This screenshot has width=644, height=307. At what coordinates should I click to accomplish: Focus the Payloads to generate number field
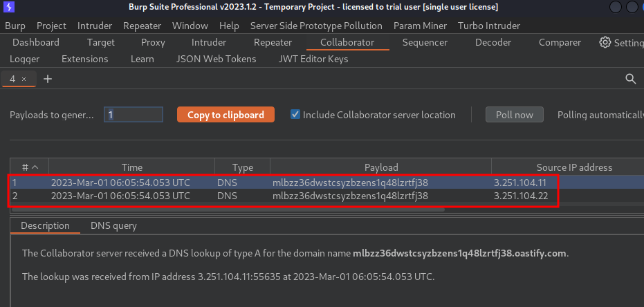134,115
